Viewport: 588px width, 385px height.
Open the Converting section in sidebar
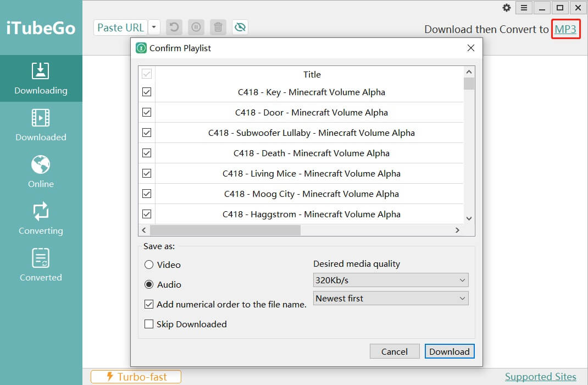(41, 219)
